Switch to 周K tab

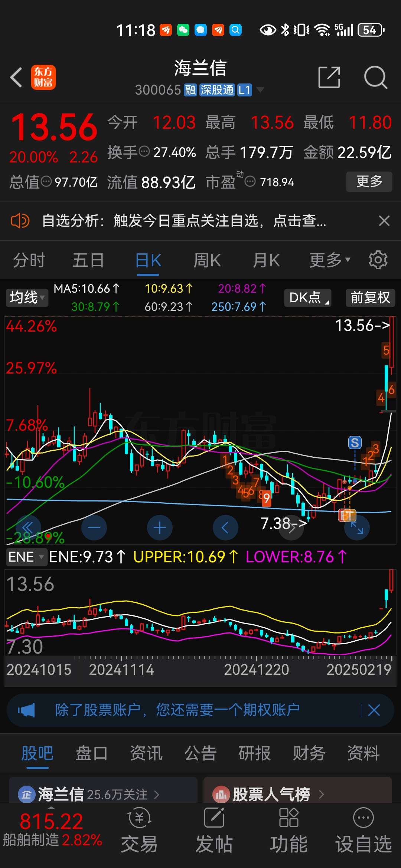point(207,260)
